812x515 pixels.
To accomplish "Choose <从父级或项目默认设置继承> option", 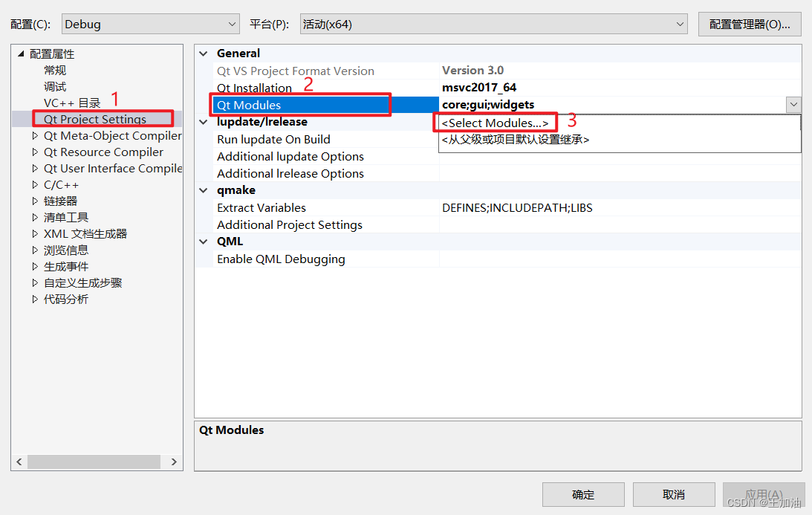I will pyautogui.click(x=516, y=140).
